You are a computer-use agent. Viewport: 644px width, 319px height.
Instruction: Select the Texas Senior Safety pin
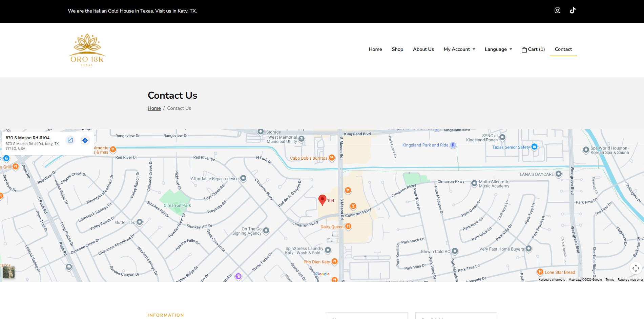point(535,147)
